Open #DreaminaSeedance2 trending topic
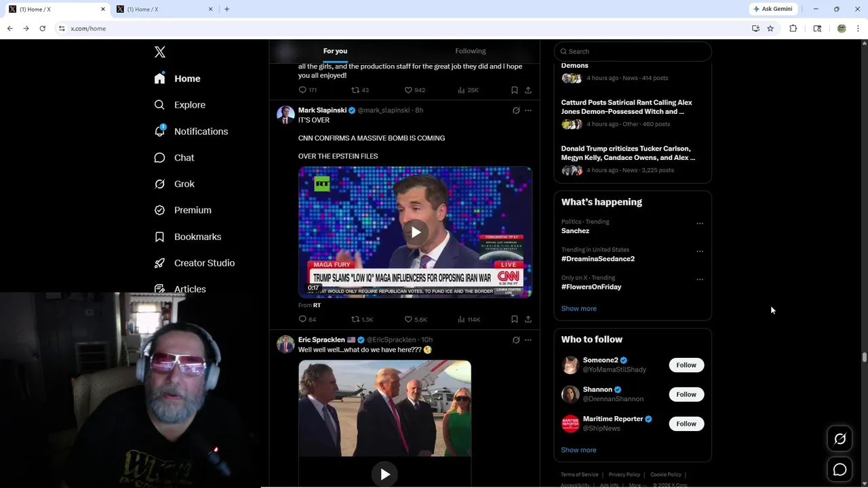Image resolution: width=868 pixels, height=488 pixels. click(x=598, y=259)
